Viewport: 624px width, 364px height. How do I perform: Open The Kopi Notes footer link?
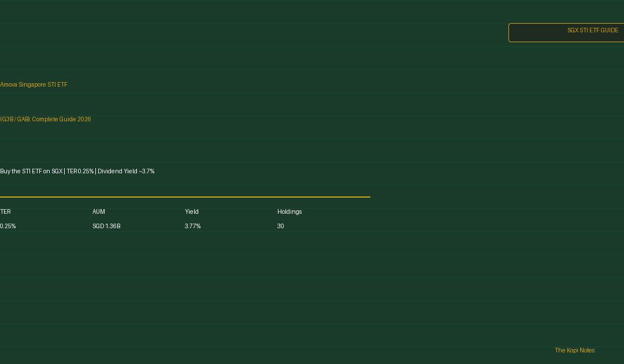(575, 351)
